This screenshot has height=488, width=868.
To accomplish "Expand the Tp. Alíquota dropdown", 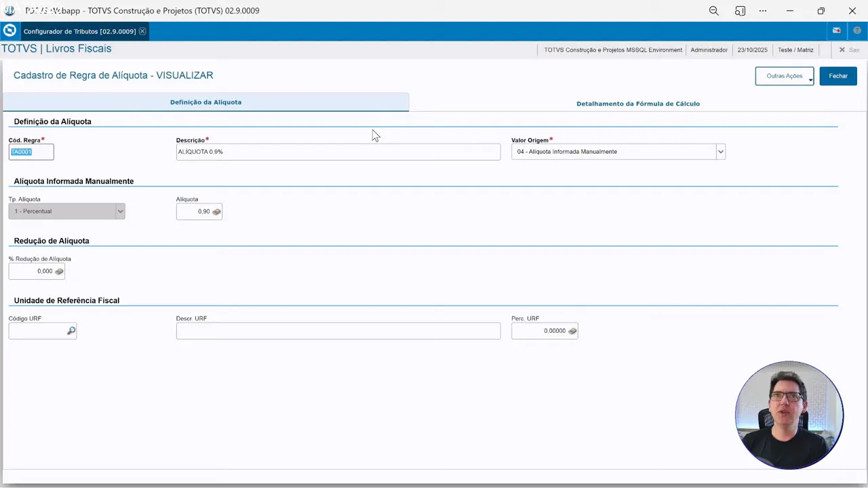I will [x=120, y=211].
